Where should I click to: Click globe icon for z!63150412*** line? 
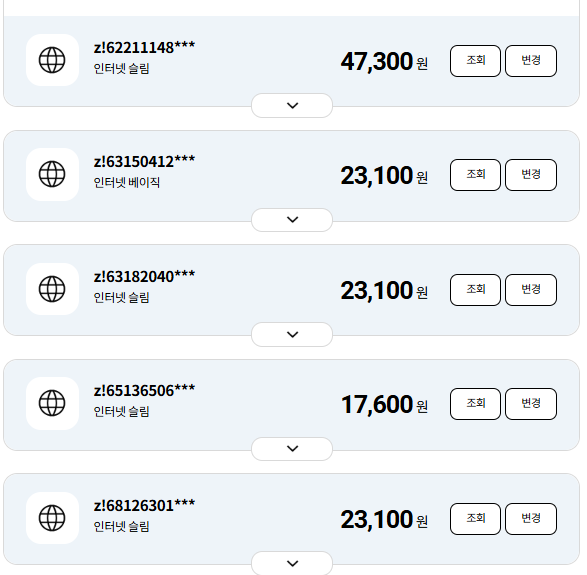point(52,174)
